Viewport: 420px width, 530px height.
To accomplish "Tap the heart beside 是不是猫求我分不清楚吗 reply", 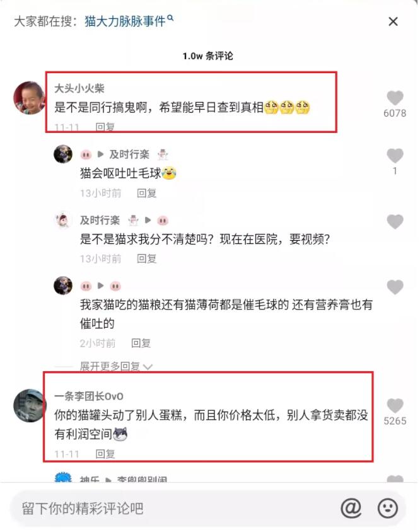I will [x=395, y=222].
